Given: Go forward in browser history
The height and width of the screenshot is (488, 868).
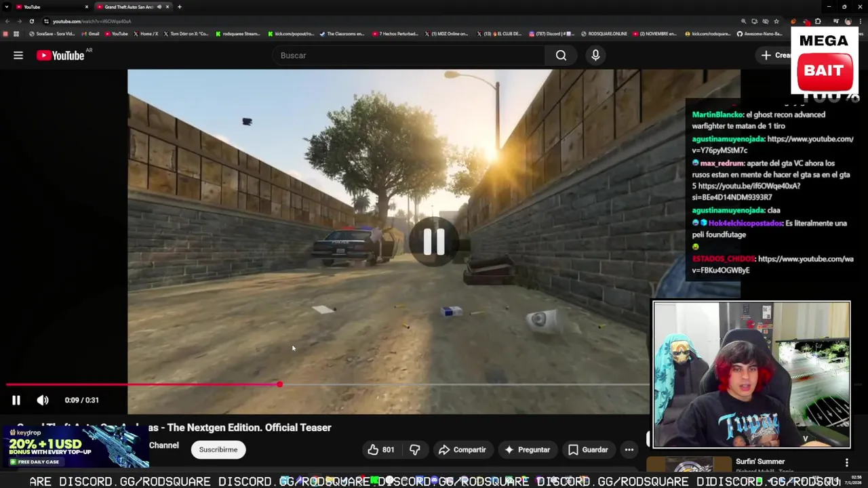Looking at the screenshot, I should [x=19, y=21].
